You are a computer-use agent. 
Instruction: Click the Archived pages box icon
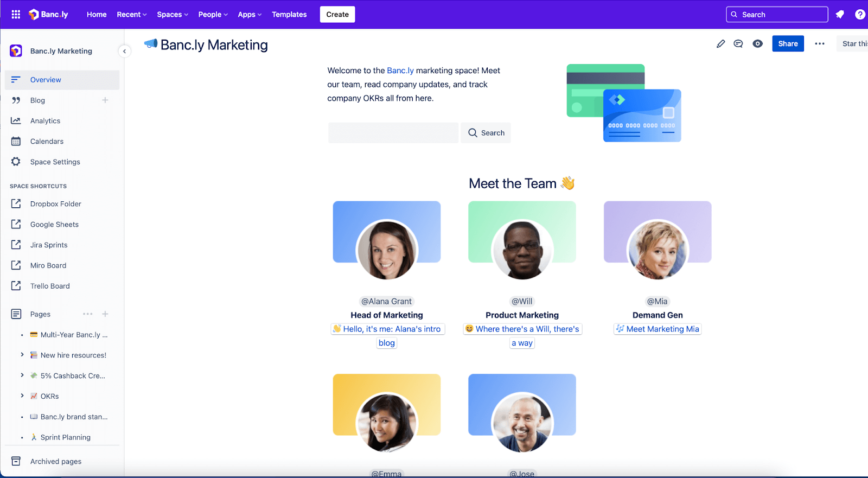(16, 461)
